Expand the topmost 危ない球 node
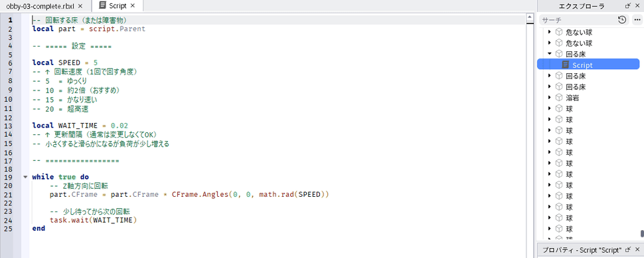Image resolution: width=644 pixels, height=258 pixels. pyautogui.click(x=550, y=32)
